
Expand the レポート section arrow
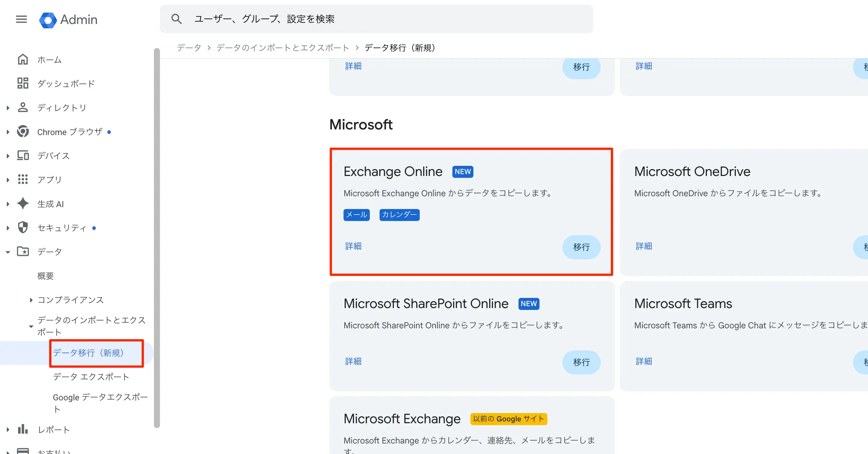(8, 430)
